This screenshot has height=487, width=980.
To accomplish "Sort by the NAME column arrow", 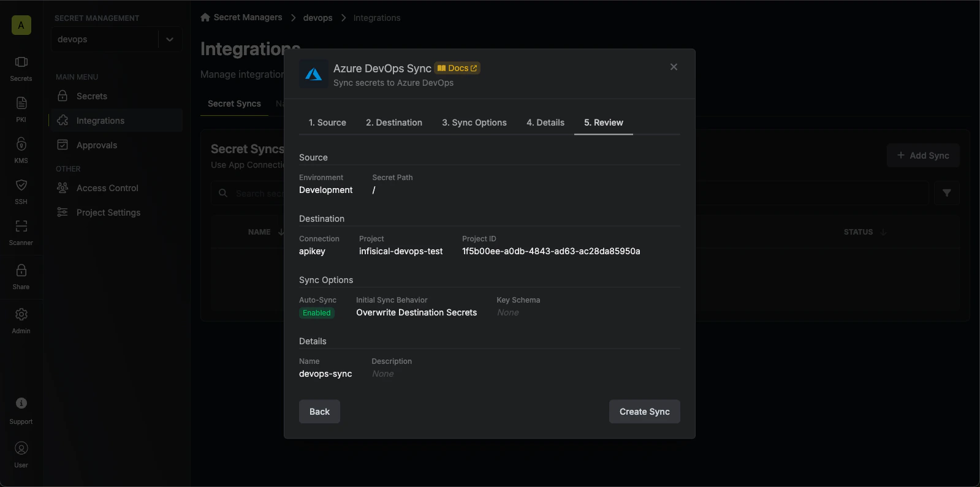I will point(281,232).
